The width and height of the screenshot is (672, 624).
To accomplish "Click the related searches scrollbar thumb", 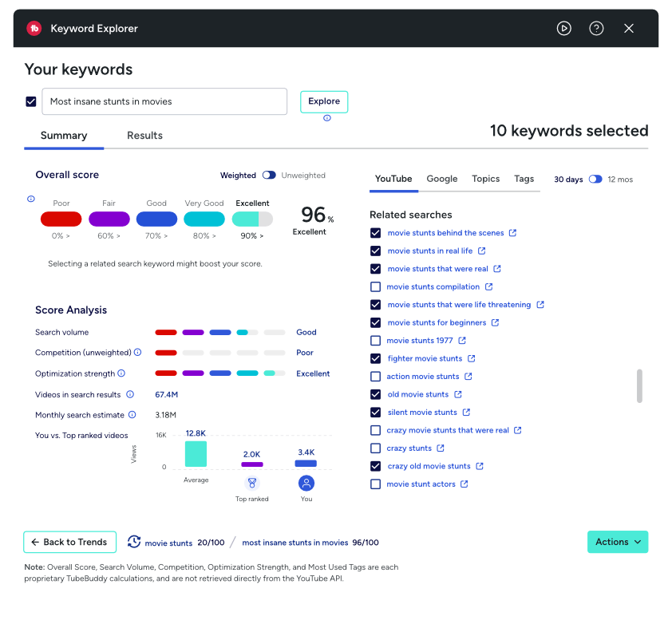I will (x=639, y=385).
